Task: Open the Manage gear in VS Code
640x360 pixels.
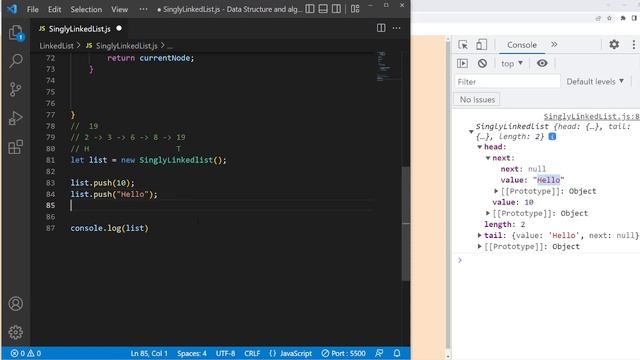Action: tap(16, 332)
